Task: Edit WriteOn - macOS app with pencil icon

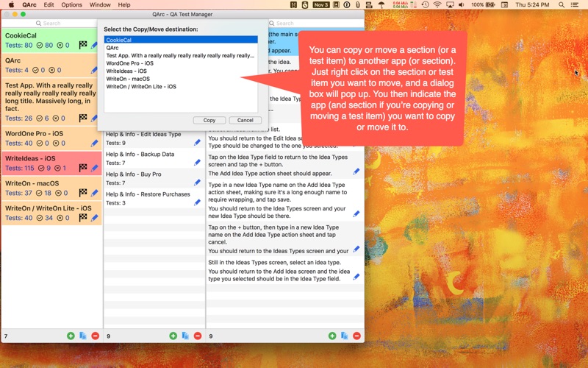Action: (x=95, y=193)
